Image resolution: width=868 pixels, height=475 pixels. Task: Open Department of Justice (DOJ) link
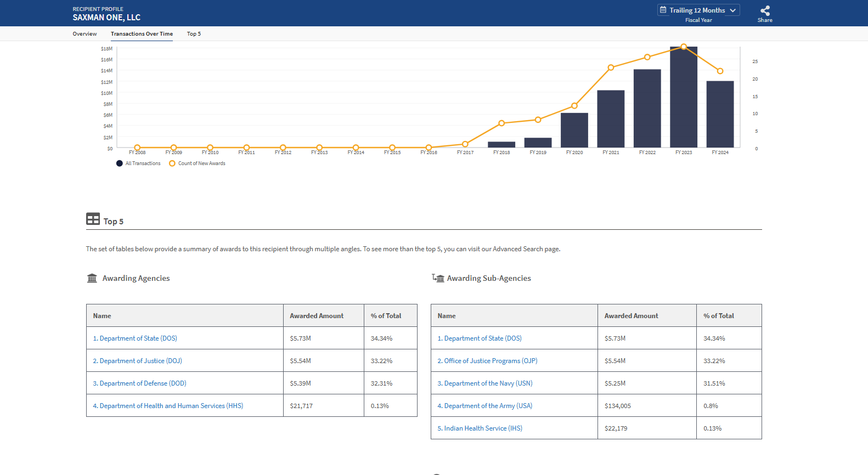137,361
